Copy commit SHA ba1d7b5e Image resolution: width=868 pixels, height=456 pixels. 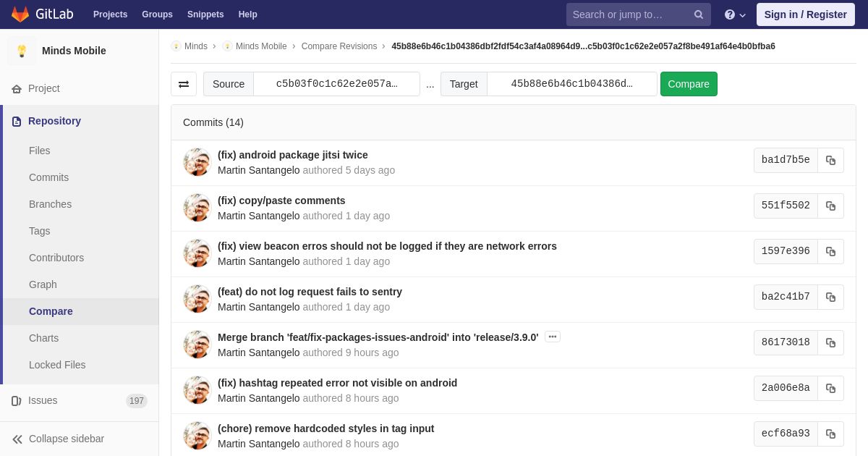[830, 161]
